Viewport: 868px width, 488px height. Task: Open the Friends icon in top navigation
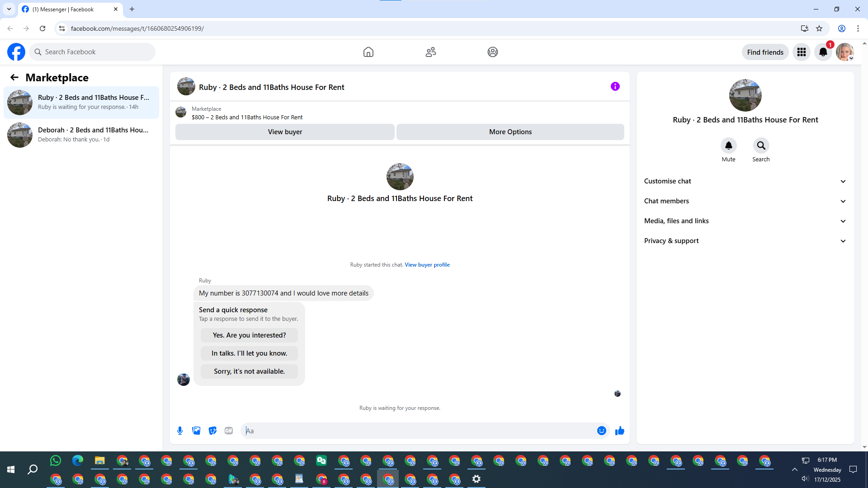(x=431, y=52)
